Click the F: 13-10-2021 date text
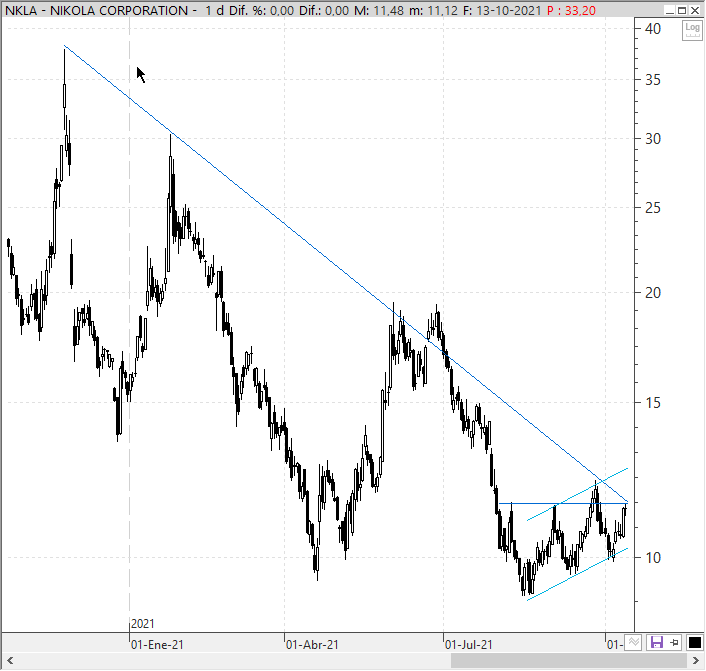706x671 pixels. click(x=502, y=10)
